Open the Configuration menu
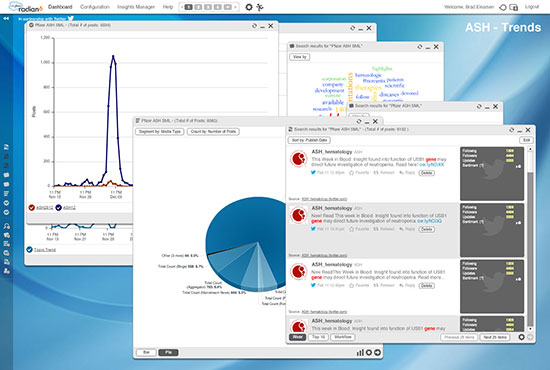550x370 pixels. (x=95, y=7)
